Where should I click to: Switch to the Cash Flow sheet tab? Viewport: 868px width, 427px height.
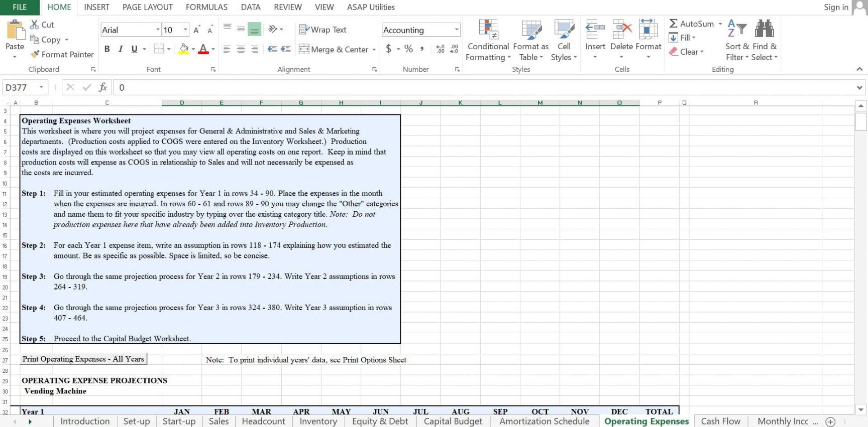(x=720, y=421)
